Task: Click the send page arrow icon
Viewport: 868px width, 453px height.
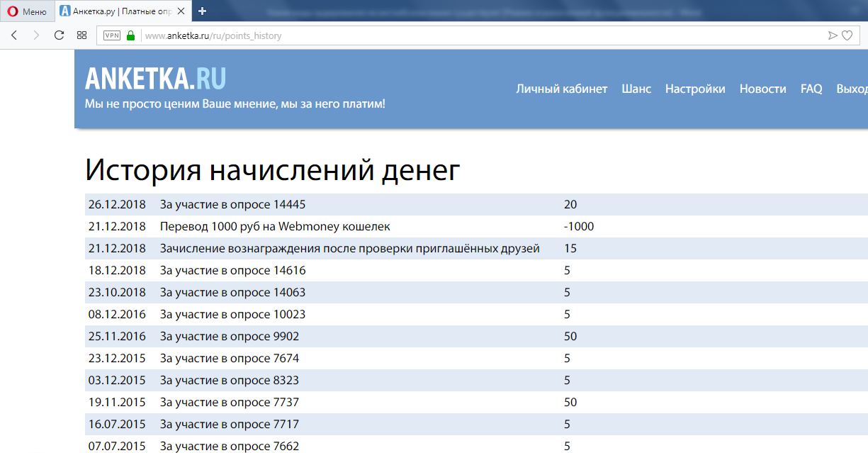Action: tap(833, 35)
